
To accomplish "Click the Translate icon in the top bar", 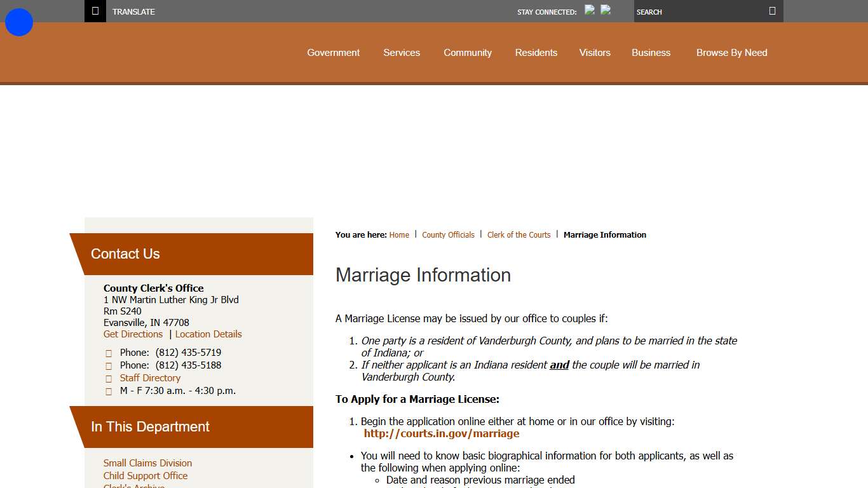I will click(95, 11).
